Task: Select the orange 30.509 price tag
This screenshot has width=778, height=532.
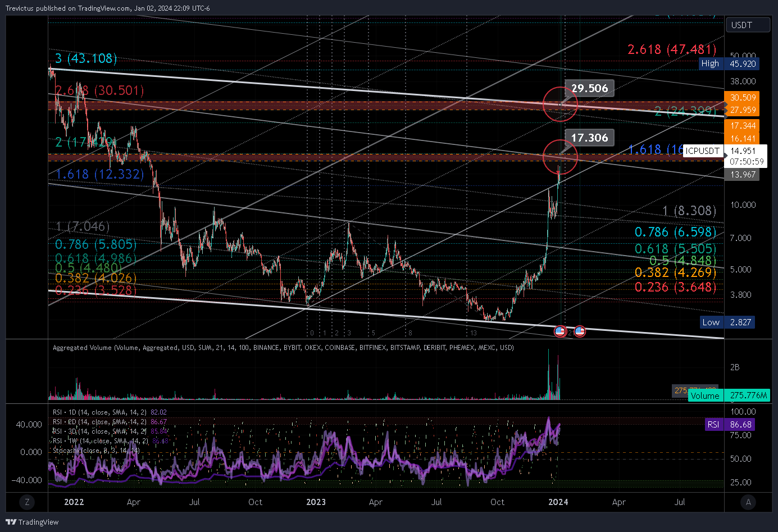Action: [743, 98]
